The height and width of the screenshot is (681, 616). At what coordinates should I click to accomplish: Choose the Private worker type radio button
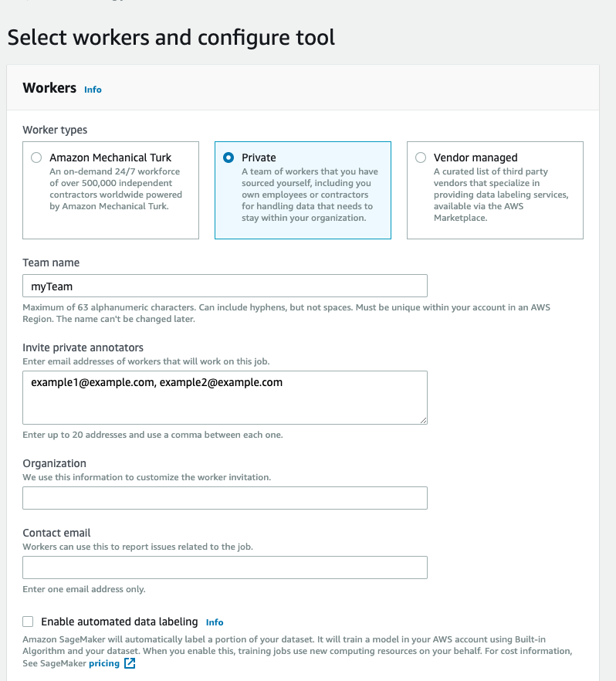pos(228,158)
